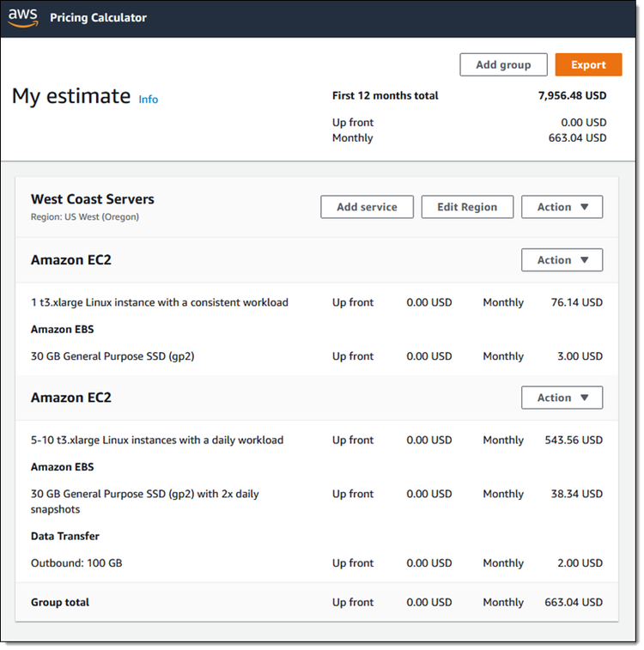Click the 543.56 USD monthly cost value
The image size is (644, 650).
pyautogui.click(x=574, y=440)
